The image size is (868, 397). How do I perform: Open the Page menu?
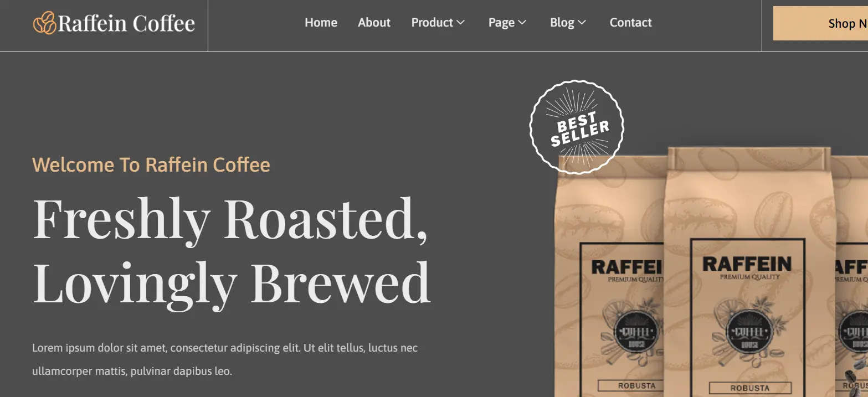pos(501,23)
